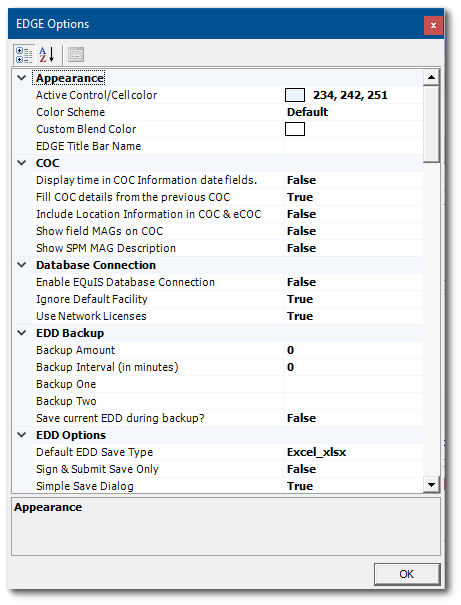Click the scroll up arrow
The width and height of the screenshot is (461, 605).
tap(431, 78)
